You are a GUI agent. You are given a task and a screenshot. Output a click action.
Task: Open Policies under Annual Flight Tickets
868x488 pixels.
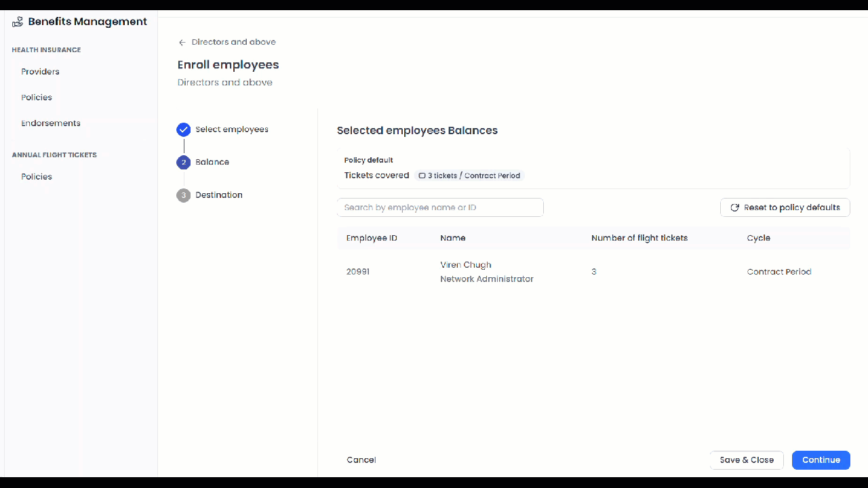[37, 177]
